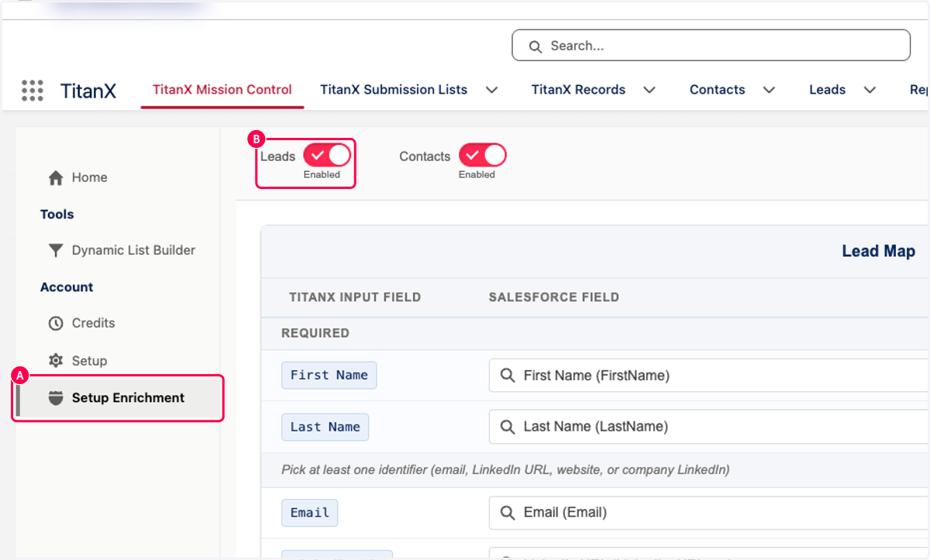930x560 pixels.
Task: Expand TitanX Submission Lists tab chevron
Action: pos(491,90)
